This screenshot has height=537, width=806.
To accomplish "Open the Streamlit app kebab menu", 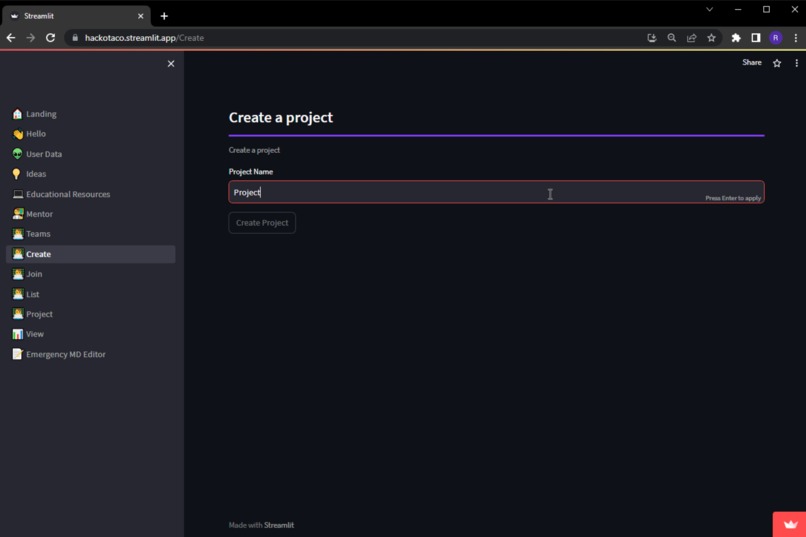I will tap(796, 63).
